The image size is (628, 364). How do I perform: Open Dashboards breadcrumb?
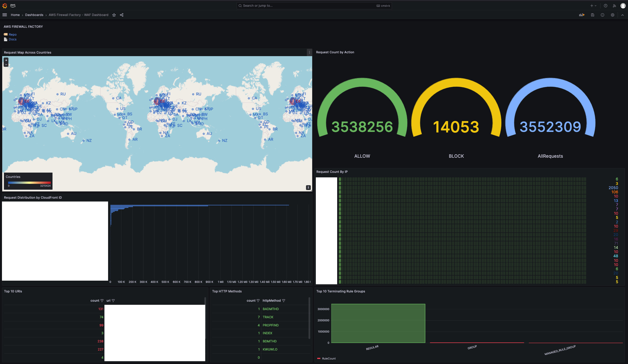[x=34, y=15]
